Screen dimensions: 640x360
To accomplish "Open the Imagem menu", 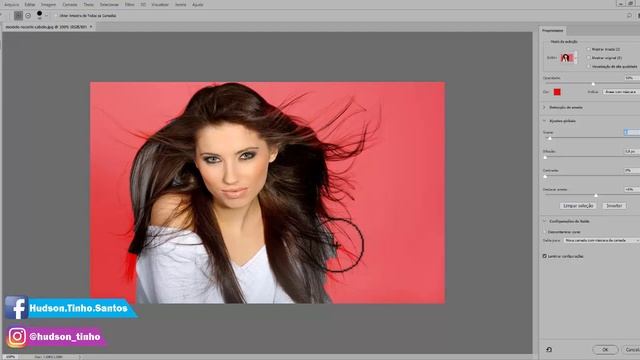I will [x=48, y=4].
